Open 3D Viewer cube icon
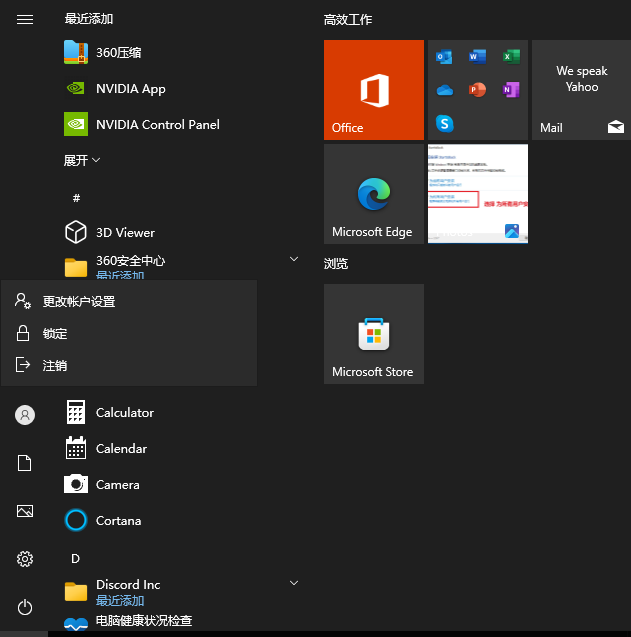 76,232
